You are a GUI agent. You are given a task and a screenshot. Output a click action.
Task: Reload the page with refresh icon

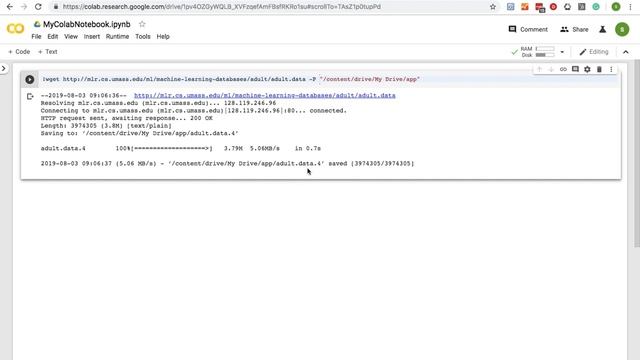(38, 7)
